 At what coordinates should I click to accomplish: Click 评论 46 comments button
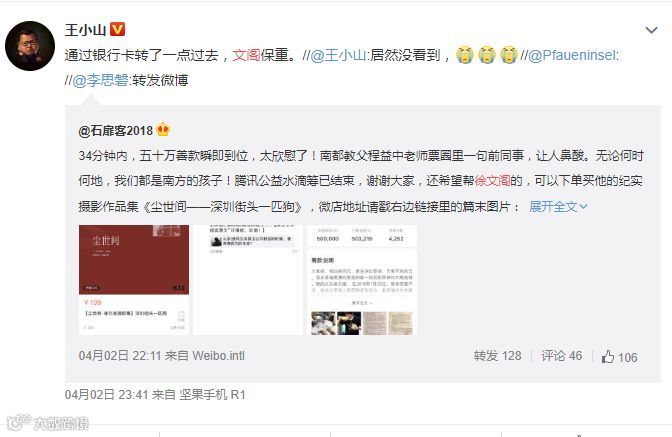pyautogui.click(x=561, y=356)
